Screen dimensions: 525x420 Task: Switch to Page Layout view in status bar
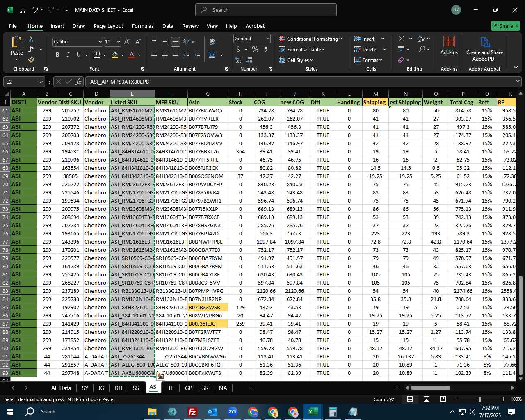point(427,399)
